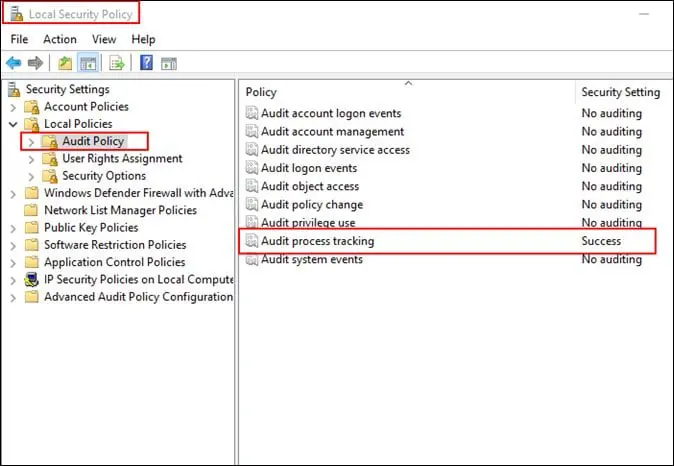This screenshot has height=466, width=674.
Task: Expand the Public Key Policies node
Action: point(13,228)
